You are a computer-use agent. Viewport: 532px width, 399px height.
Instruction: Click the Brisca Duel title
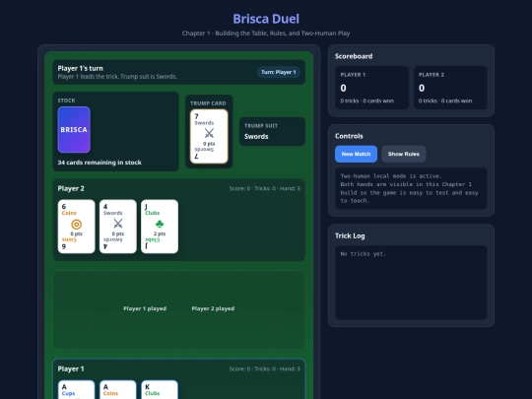coord(266,19)
